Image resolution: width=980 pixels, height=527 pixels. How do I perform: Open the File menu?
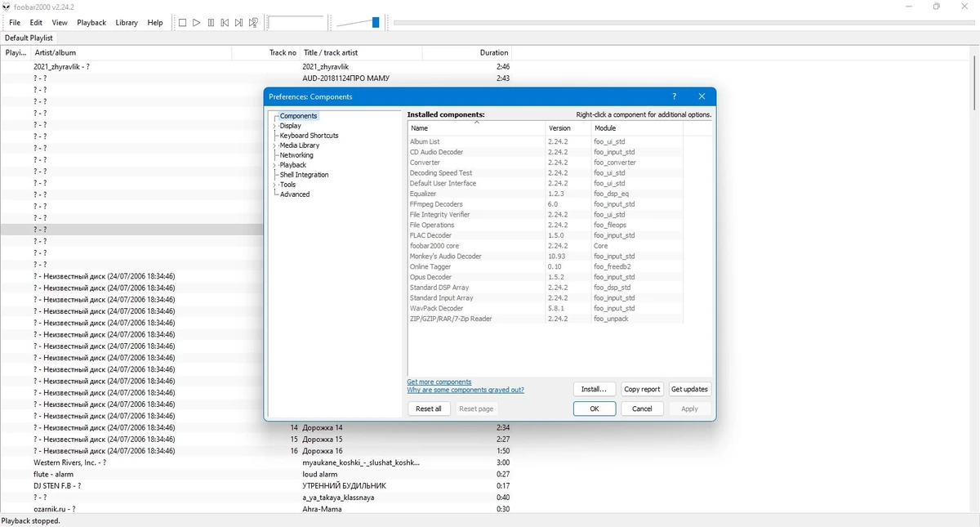coord(15,23)
